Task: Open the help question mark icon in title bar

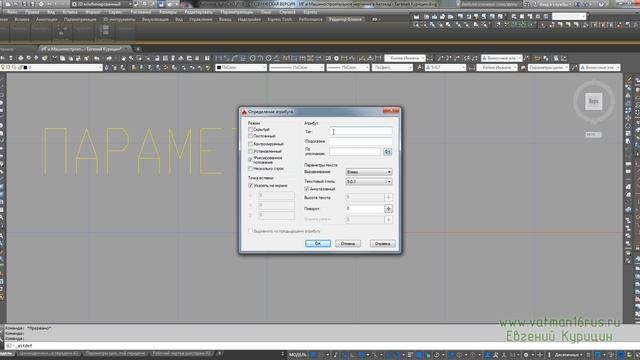Action: [601, 4]
